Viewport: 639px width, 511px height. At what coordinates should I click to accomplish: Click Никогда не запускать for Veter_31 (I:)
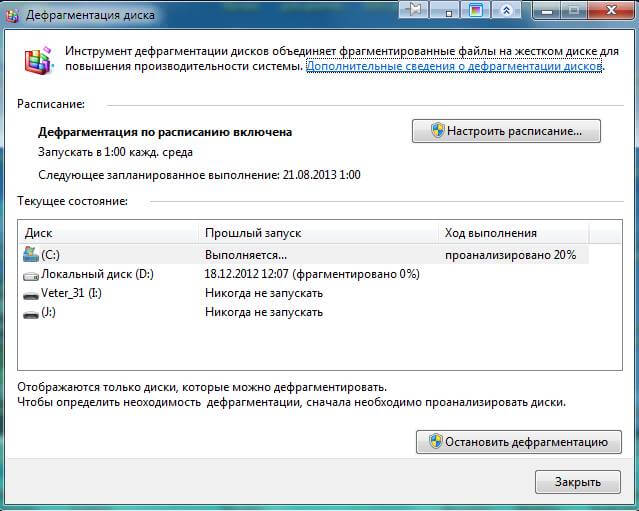click(264, 293)
